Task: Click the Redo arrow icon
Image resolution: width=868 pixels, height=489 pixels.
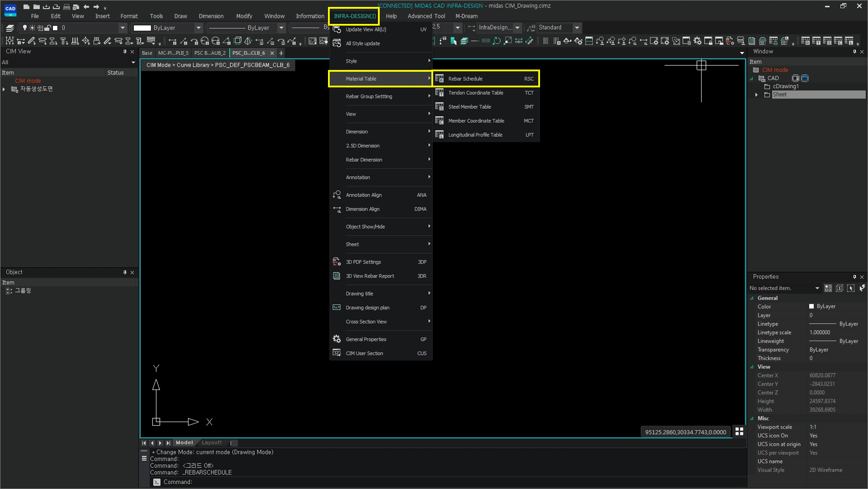Action: 96,7
